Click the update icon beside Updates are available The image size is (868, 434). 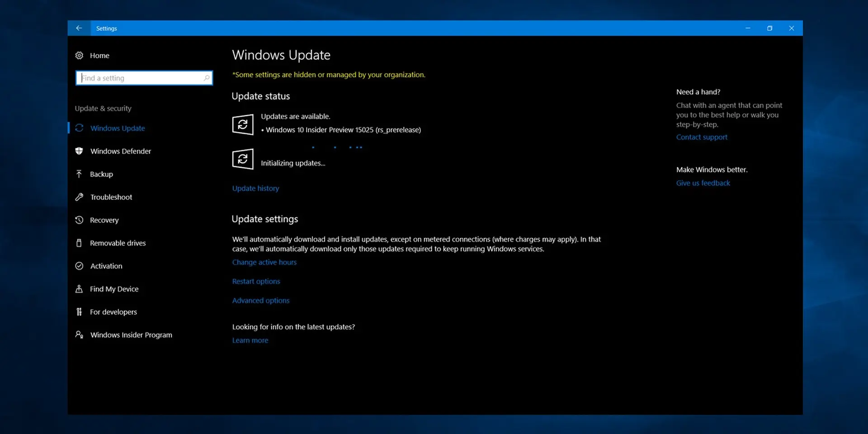pos(243,124)
